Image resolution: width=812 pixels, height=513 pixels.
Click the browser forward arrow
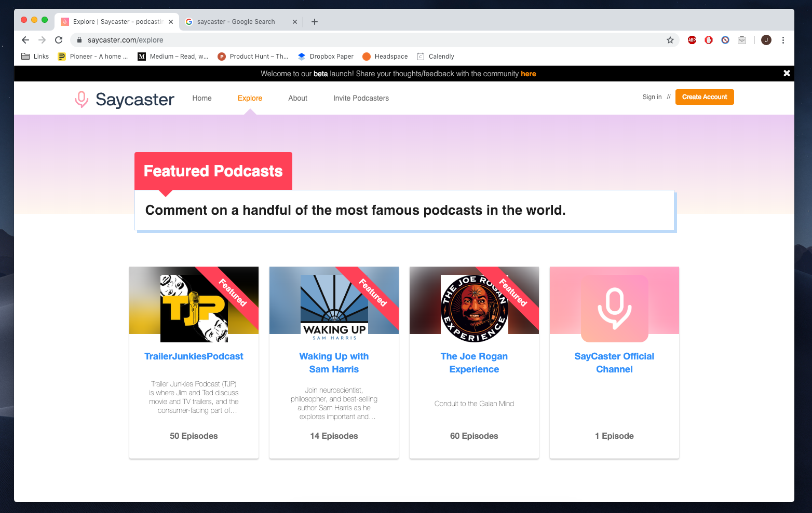coord(42,40)
